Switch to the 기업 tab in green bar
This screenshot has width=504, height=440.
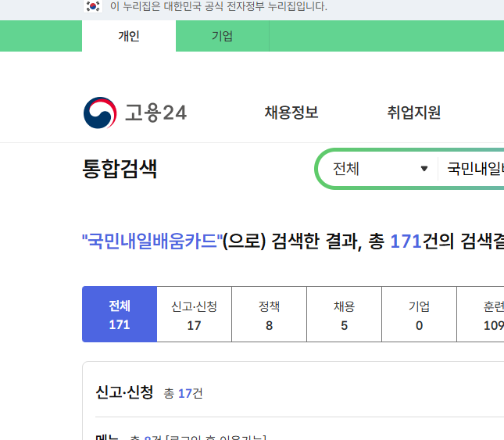pos(222,36)
